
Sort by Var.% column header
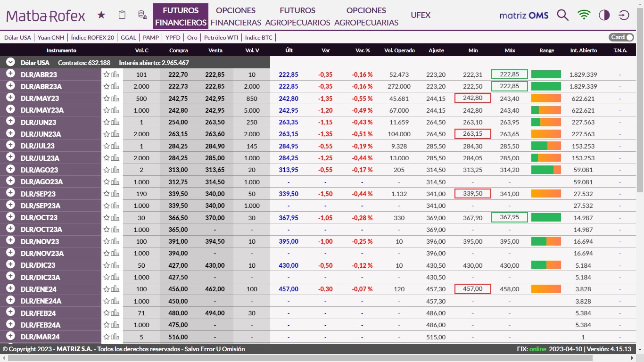[362, 50]
